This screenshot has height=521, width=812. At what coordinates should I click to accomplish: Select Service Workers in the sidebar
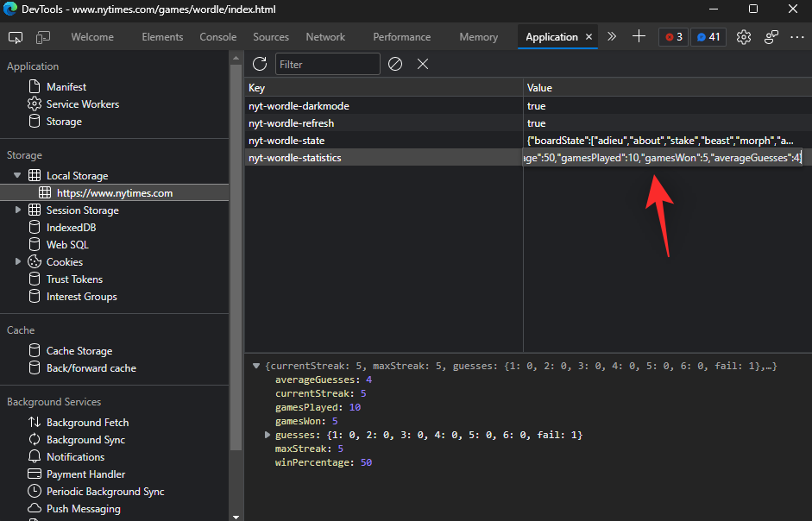pyautogui.click(x=82, y=104)
